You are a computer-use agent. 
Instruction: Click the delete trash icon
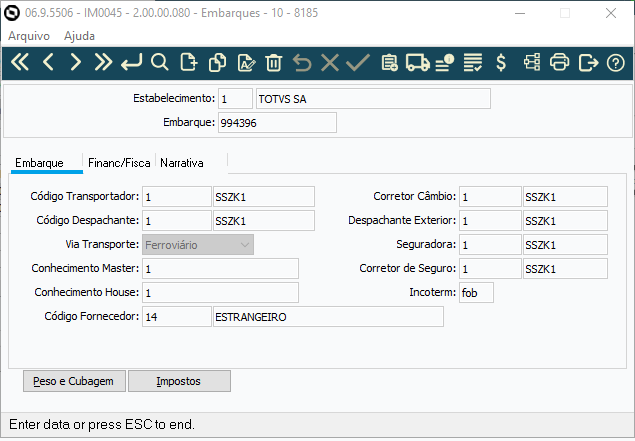point(274,63)
